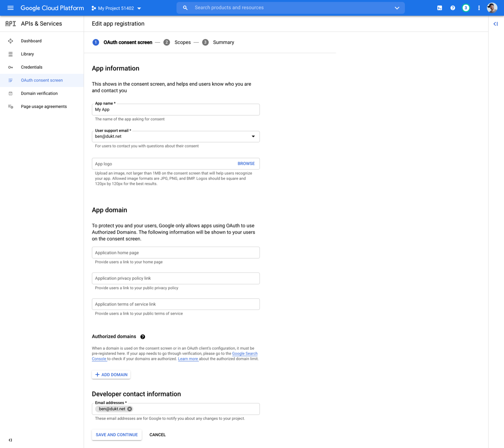Open Domain verification in the sidebar
504x448 pixels.
pos(39,93)
